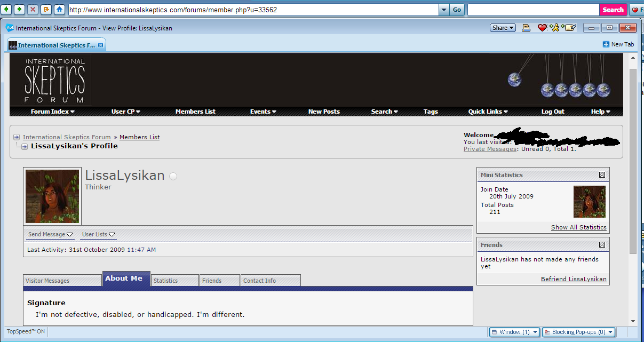Click the browser Back arrow button
Image resolution: width=644 pixels, height=342 pixels.
coord(6,10)
